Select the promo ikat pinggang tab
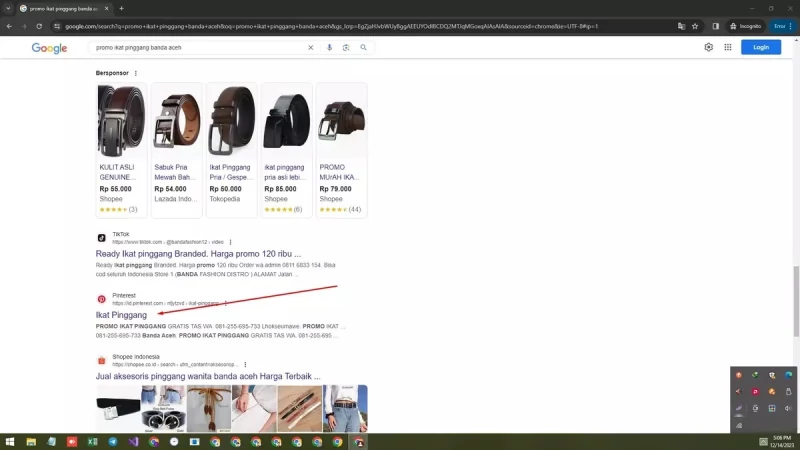The image size is (800, 450). (63, 9)
